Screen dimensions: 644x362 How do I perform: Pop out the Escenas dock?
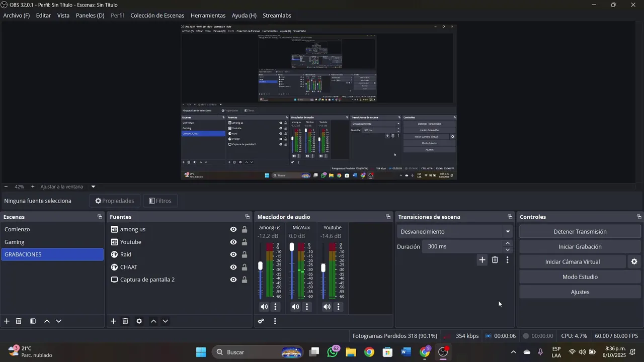[x=100, y=217]
